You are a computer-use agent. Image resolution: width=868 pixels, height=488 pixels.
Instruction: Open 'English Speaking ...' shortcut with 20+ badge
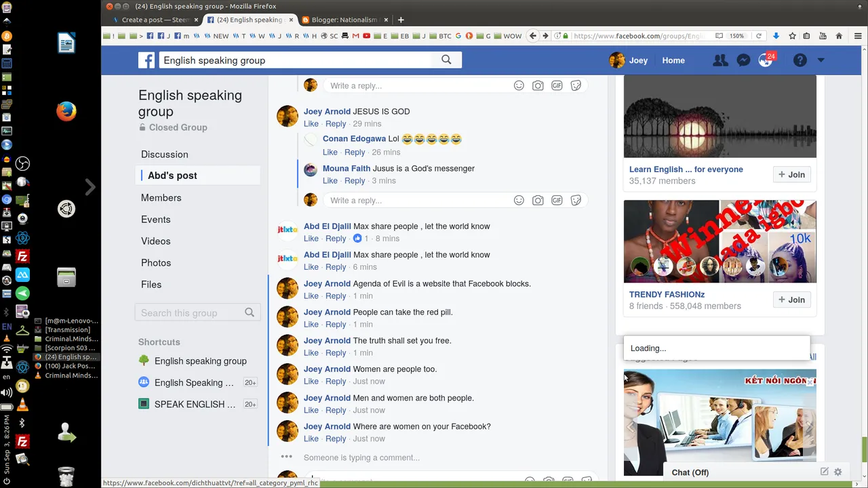pyautogui.click(x=194, y=383)
